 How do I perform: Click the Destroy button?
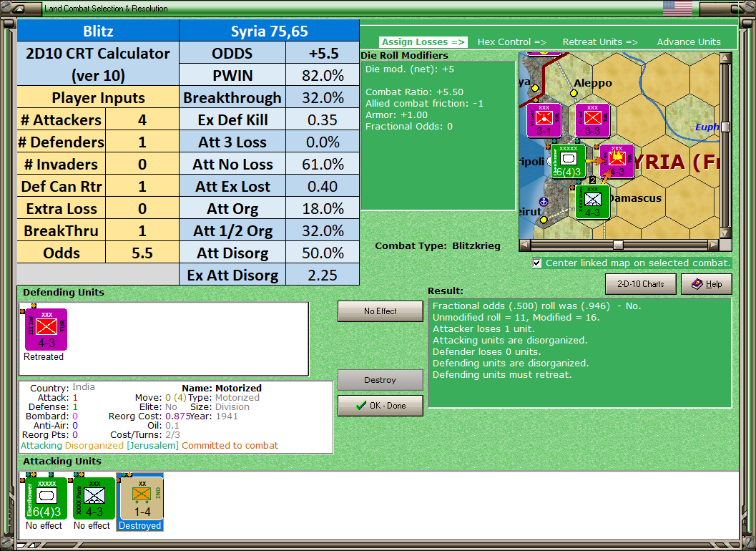pos(381,380)
